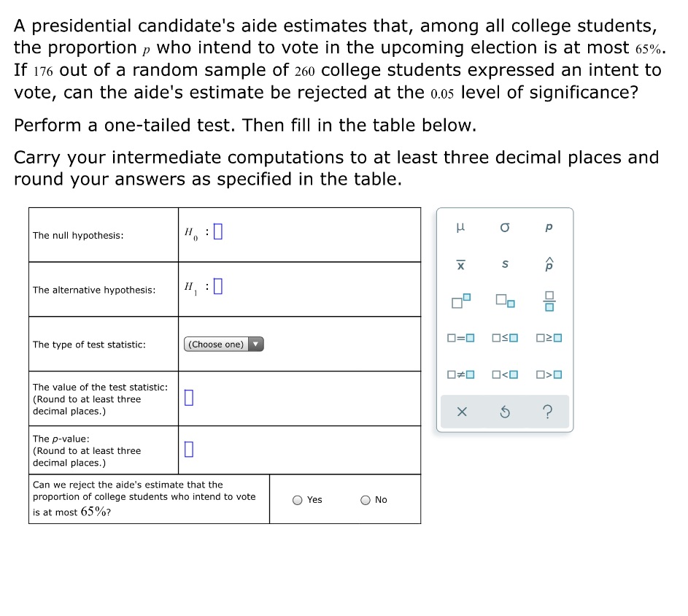
Task: Insert the equals relation template
Action: [x=460, y=337]
